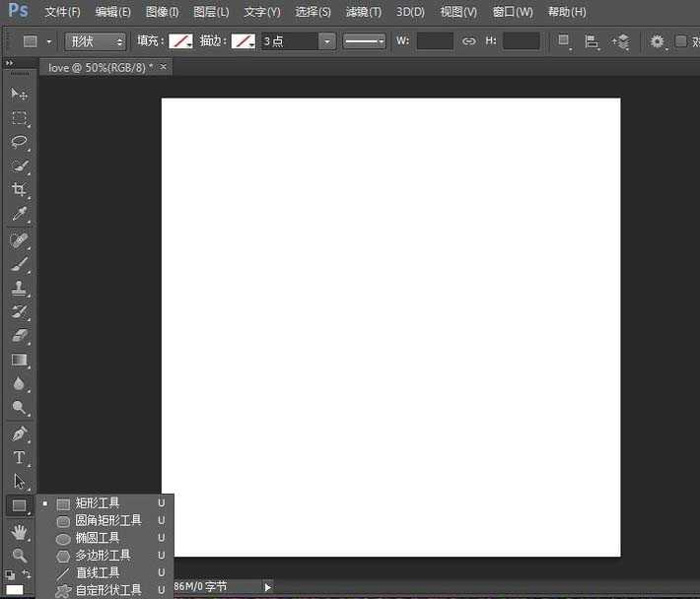
Task: Select the Pen tool
Action: coord(19,433)
